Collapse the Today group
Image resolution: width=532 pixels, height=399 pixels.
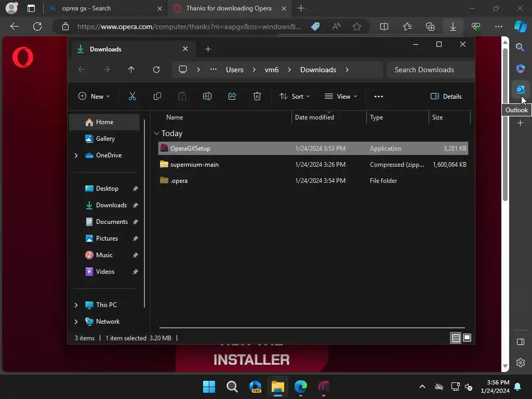[156, 134]
